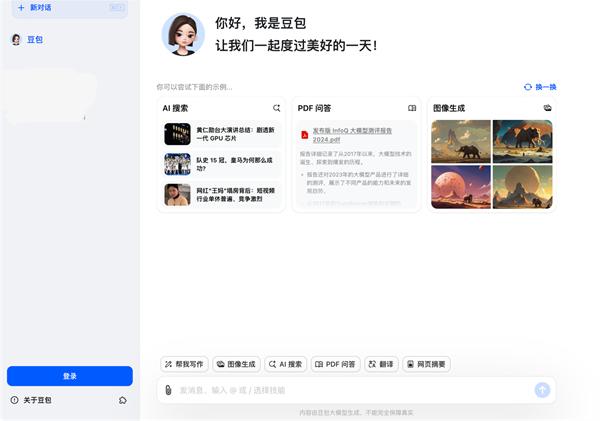Click thumbnail of the 皇马 news
This screenshot has width=600, height=421.
point(177,164)
